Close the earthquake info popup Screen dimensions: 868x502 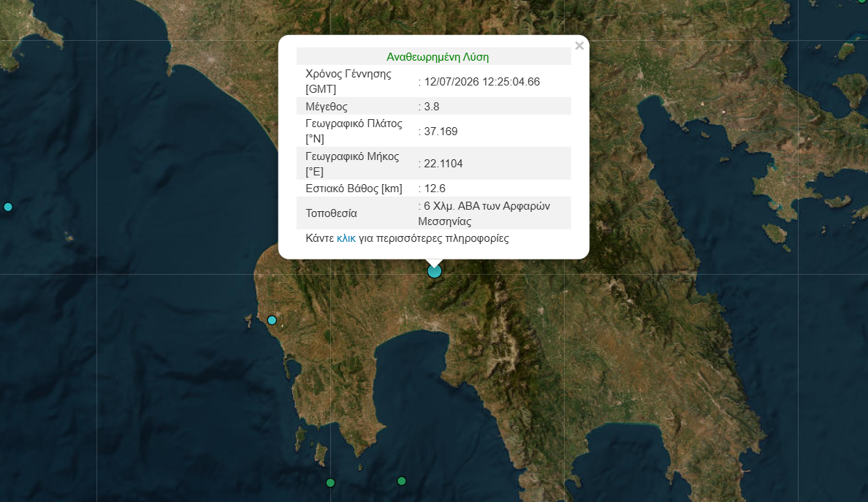[x=579, y=46]
